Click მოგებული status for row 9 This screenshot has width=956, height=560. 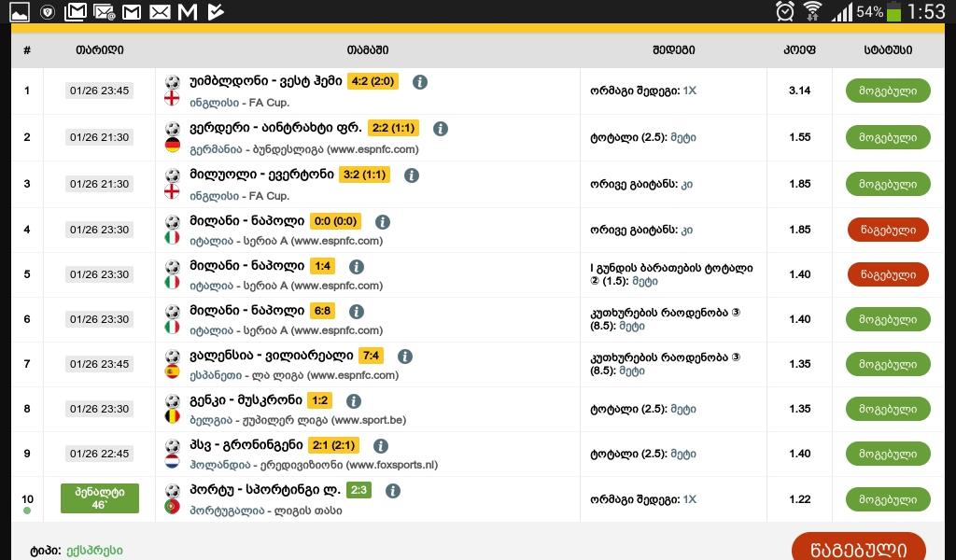pos(888,454)
